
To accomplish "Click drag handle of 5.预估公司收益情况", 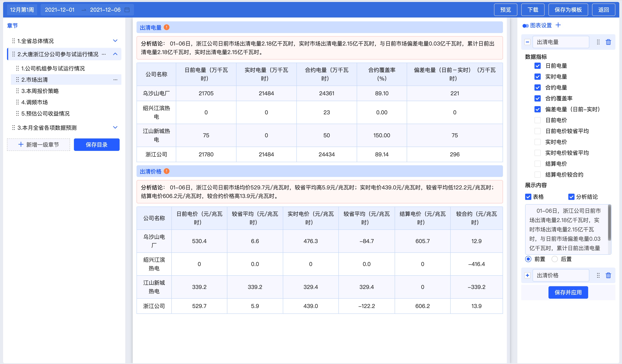I will 17,114.
